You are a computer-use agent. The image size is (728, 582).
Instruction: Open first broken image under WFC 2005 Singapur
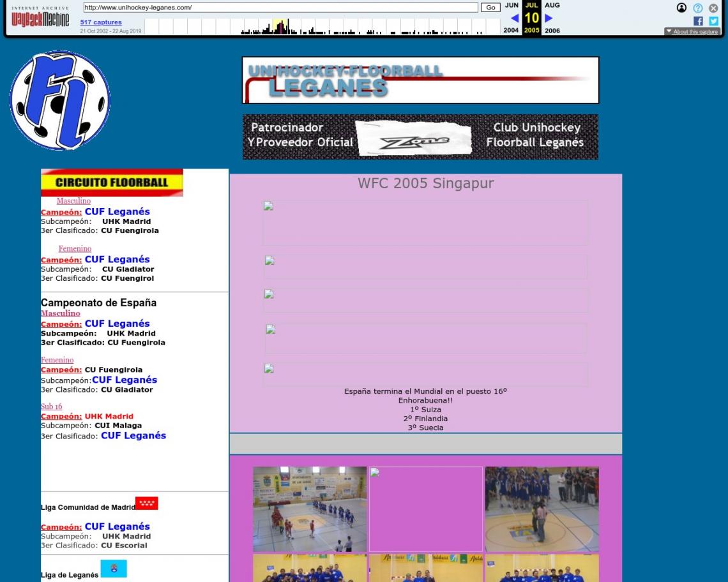425,223
